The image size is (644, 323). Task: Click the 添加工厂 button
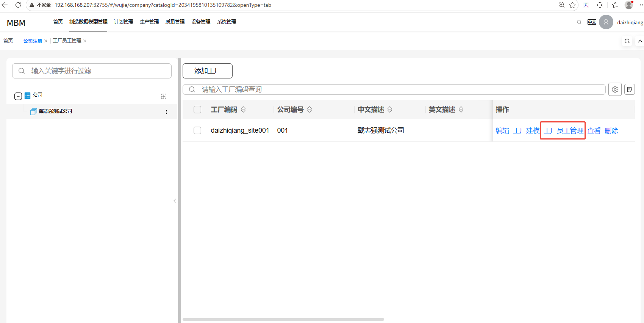tap(208, 71)
